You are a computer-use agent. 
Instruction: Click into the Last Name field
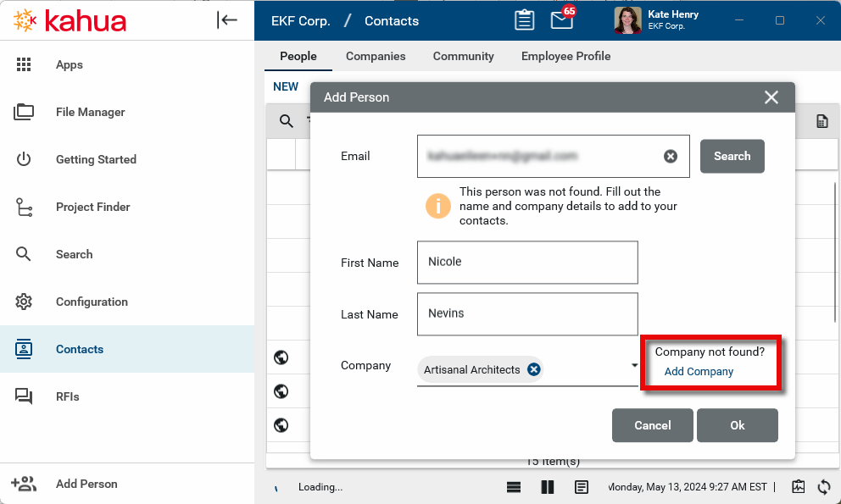pyautogui.click(x=526, y=313)
